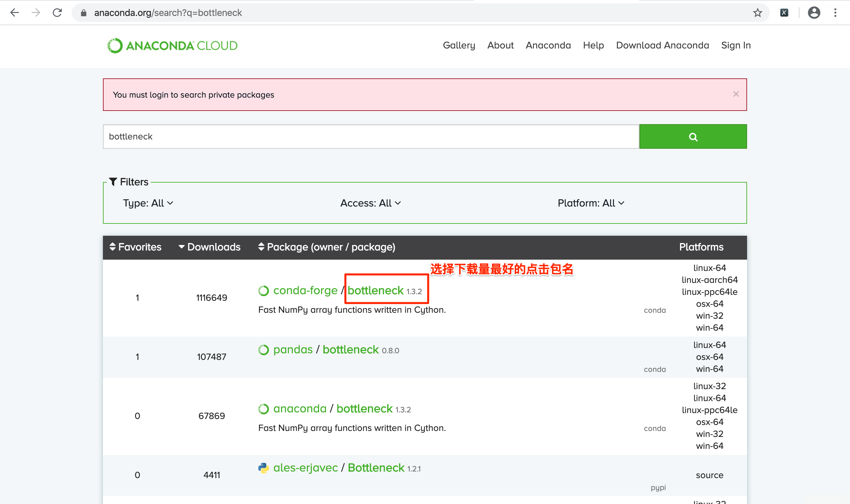Toggle sort order on Downloads column

pyautogui.click(x=209, y=247)
